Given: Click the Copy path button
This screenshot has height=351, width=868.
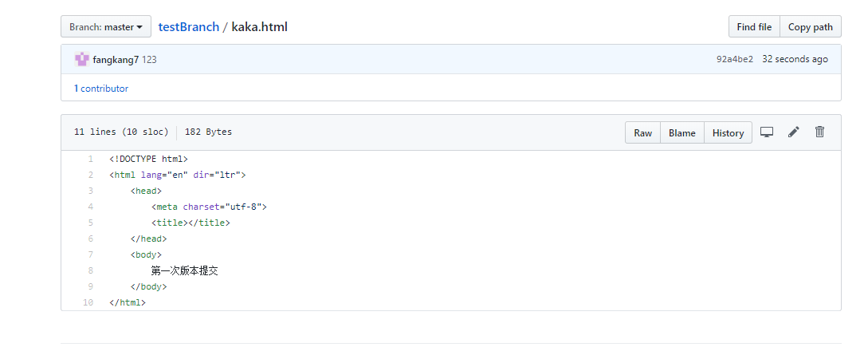Looking at the screenshot, I should (811, 26).
